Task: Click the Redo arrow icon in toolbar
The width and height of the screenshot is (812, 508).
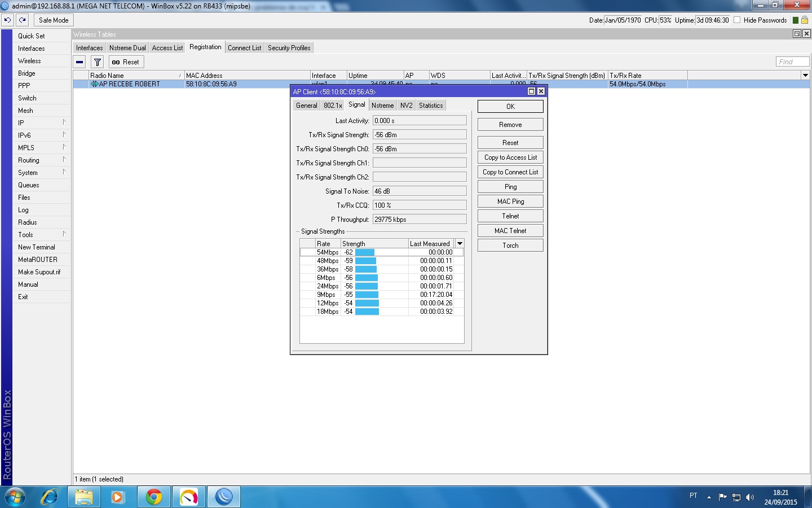Action: click(23, 20)
